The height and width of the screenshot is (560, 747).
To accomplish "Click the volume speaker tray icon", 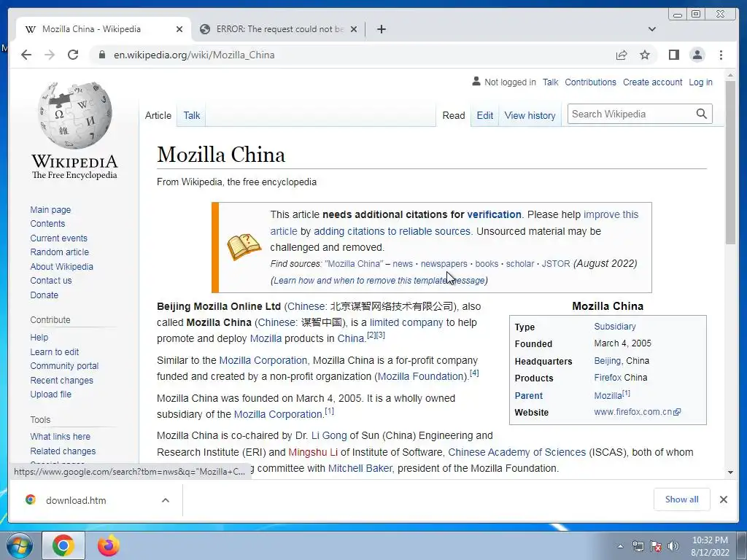I will [x=673, y=546].
